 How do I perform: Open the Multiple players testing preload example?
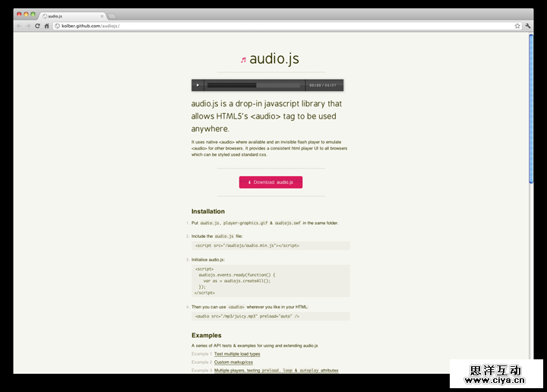click(277, 371)
